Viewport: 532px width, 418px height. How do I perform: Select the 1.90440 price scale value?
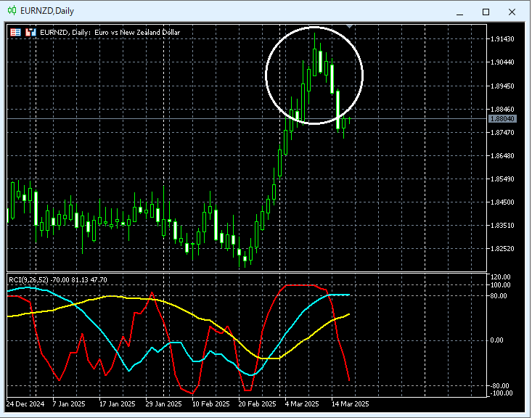[502, 62]
